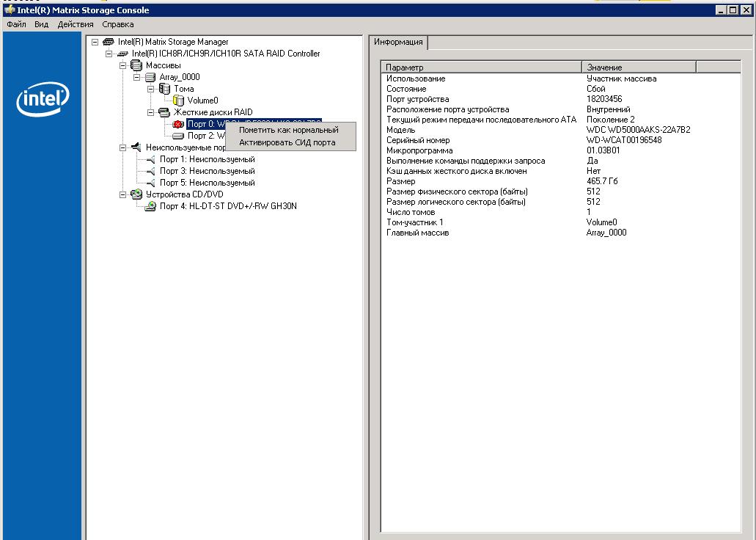Click the Том-участник 1 parameter row
Image resolution: width=756 pixels, height=540 pixels.
(x=561, y=222)
